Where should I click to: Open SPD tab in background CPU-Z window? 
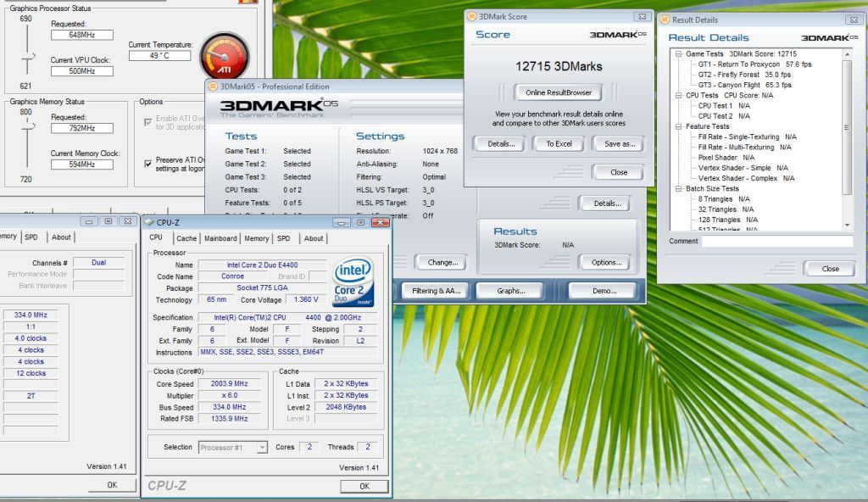click(31, 237)
